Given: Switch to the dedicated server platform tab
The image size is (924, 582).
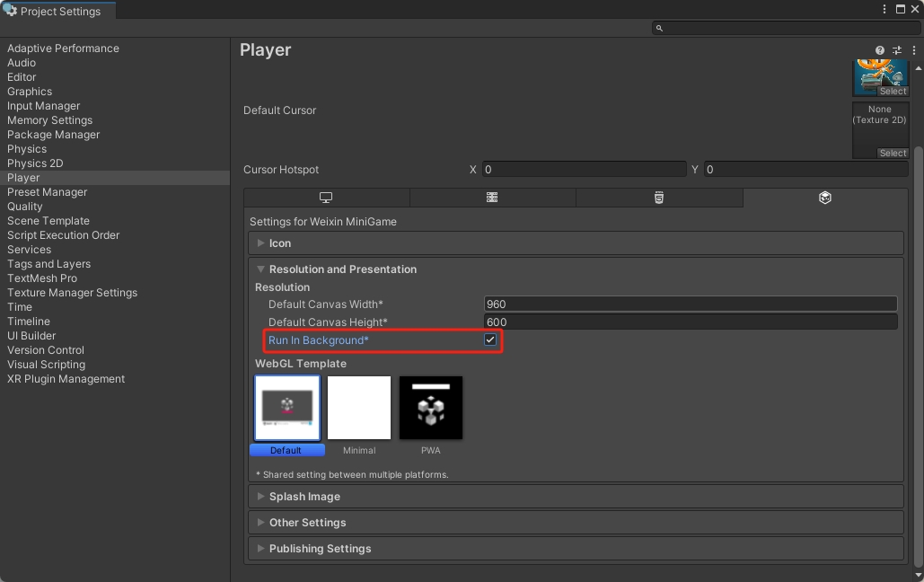Looking at the screenshot, I should click(x=492, y=198).
